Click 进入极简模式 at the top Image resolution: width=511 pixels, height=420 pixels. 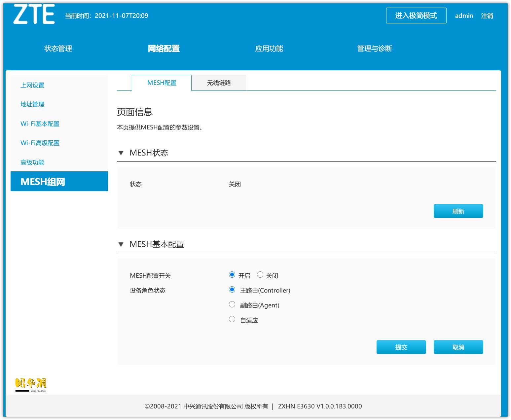click(416, 15)
